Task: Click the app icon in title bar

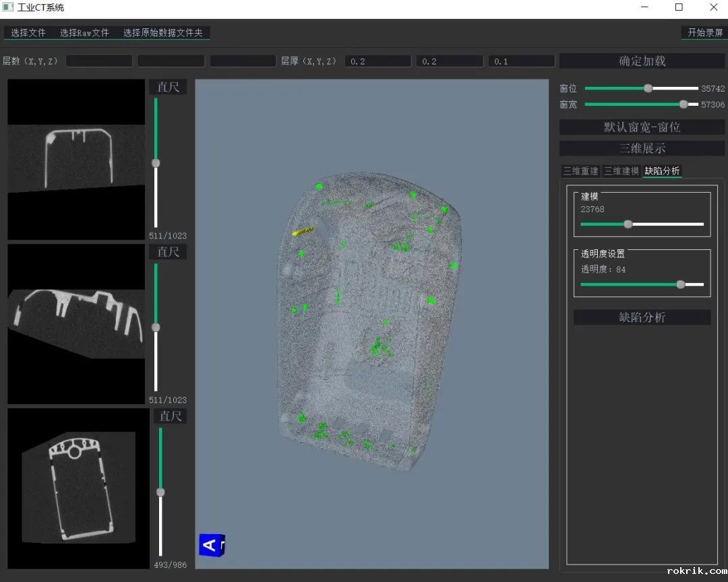Action: pos(8,7)
